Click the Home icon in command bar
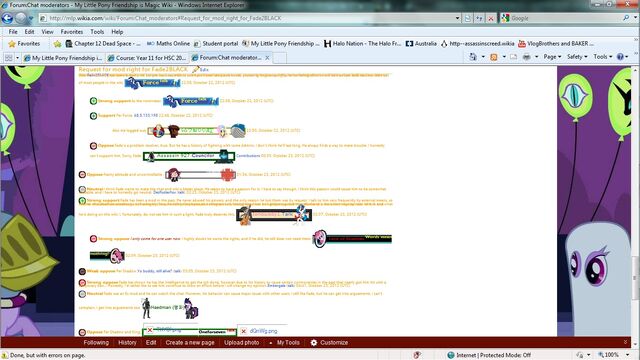 [x=473, y=57]
